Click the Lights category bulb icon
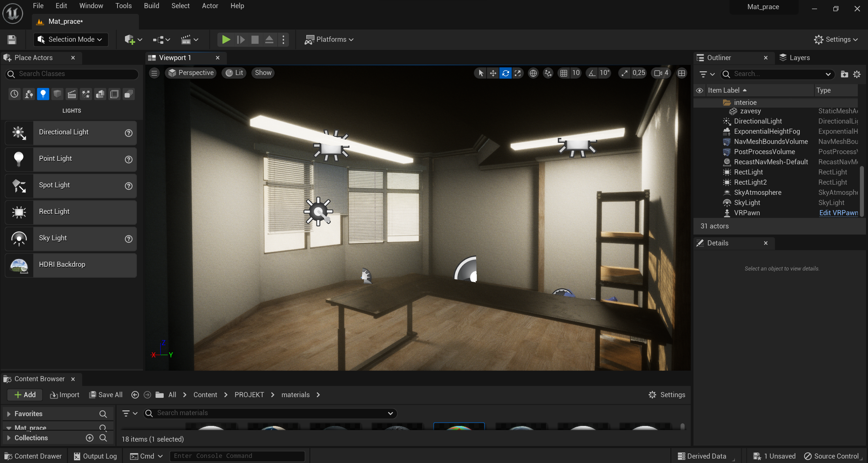 43,94
